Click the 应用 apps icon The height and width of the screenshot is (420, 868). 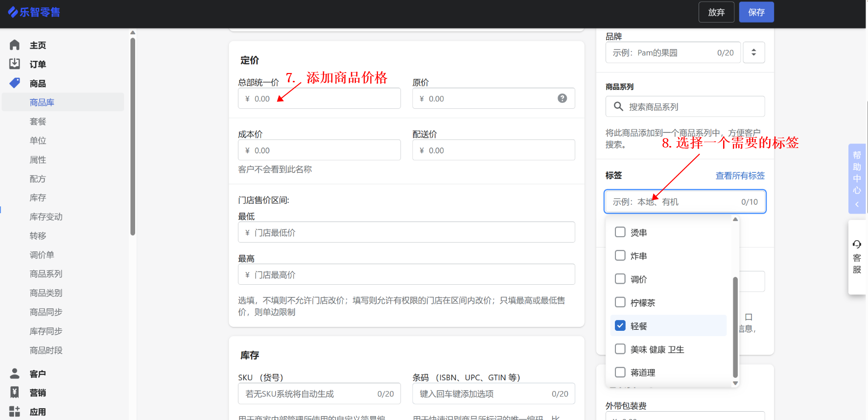coord(15,411)
